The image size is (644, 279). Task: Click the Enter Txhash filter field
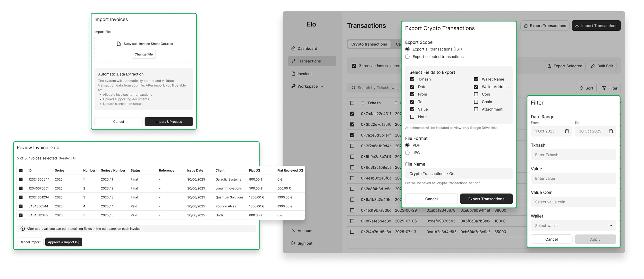573,155
